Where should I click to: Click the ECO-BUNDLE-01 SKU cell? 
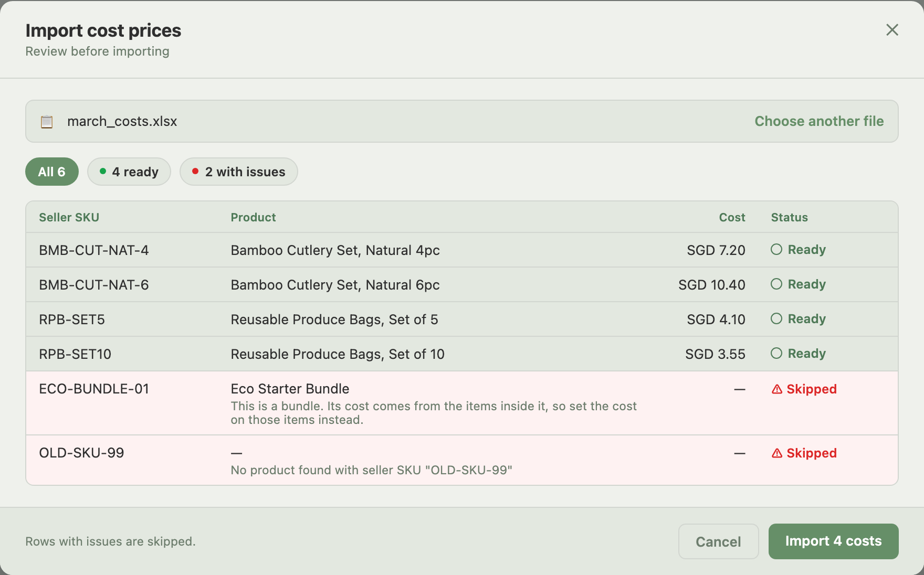(94, 389)
